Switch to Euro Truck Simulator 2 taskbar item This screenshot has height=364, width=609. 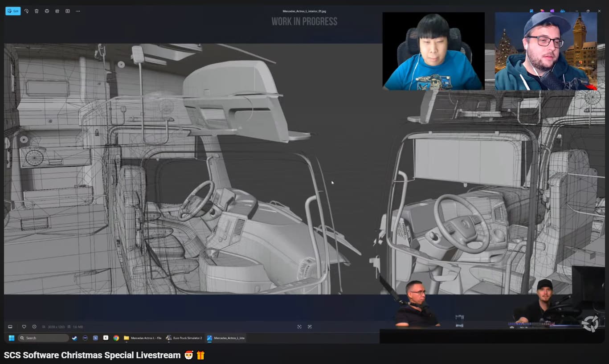184,338
